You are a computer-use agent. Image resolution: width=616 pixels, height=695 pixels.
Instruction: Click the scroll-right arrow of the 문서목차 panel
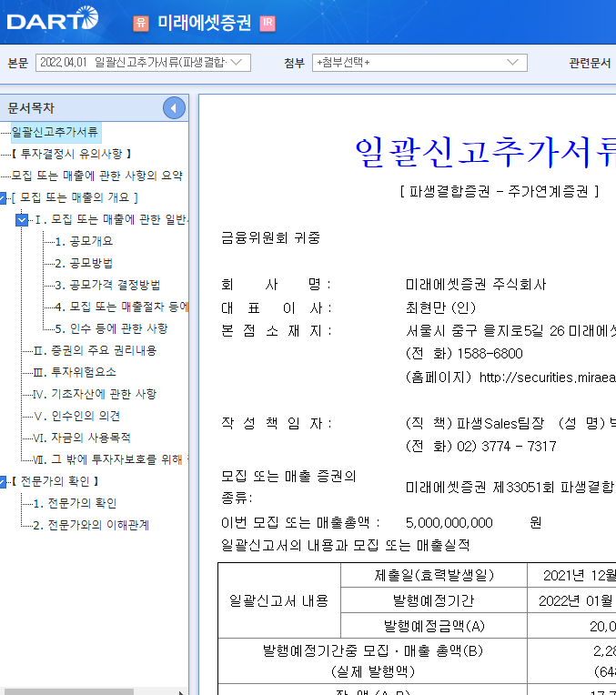(x=181, y=692)
